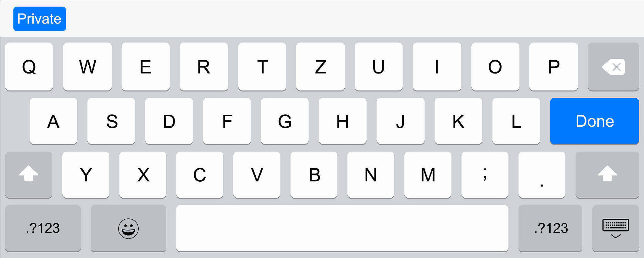This screenshot has height=258, width=644.
Task: Tap the blue Done key
Action: click(x=594, y=121)
